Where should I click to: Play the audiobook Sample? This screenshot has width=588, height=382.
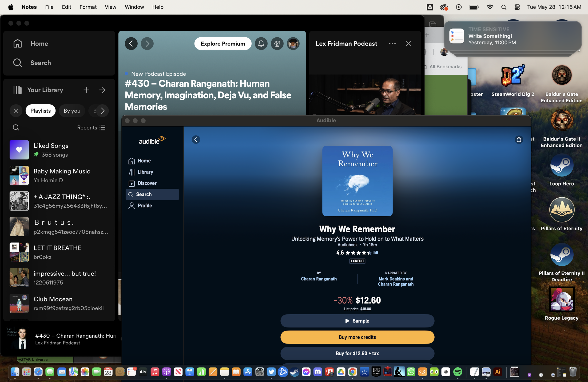click(357, 321)
